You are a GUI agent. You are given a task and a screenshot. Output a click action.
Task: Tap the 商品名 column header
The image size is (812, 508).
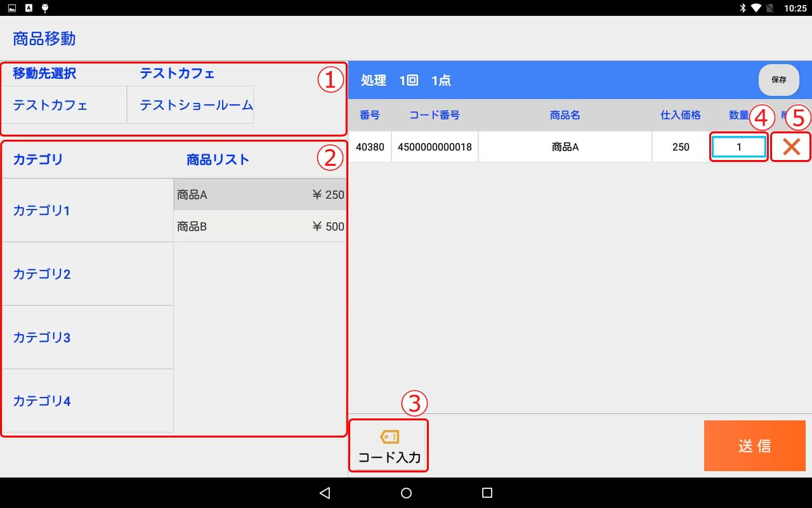[x=565, y=115]
